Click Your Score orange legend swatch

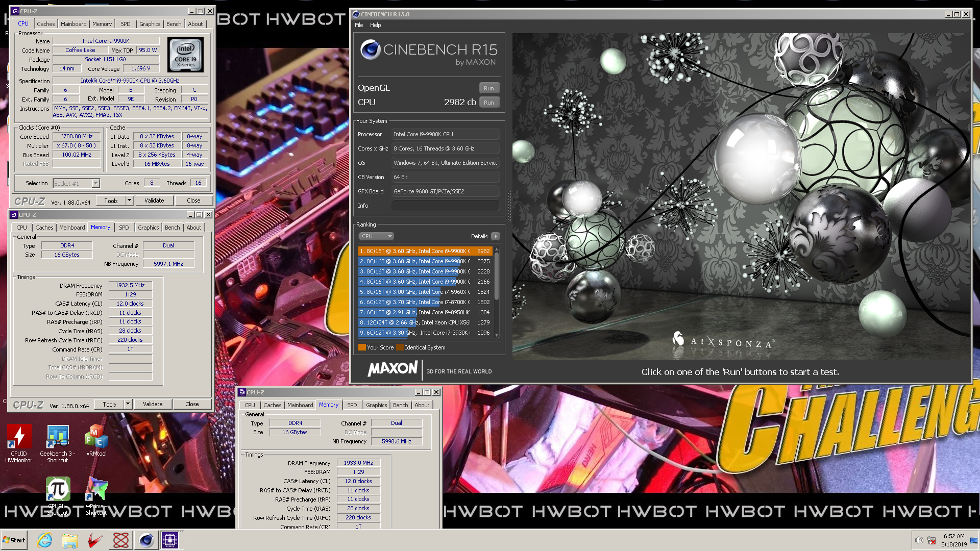pos(362,347)
